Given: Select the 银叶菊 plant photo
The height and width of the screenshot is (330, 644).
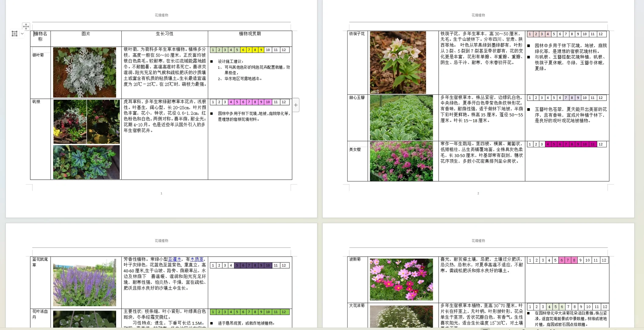Looking at the screenshot, I should (85, 72).
